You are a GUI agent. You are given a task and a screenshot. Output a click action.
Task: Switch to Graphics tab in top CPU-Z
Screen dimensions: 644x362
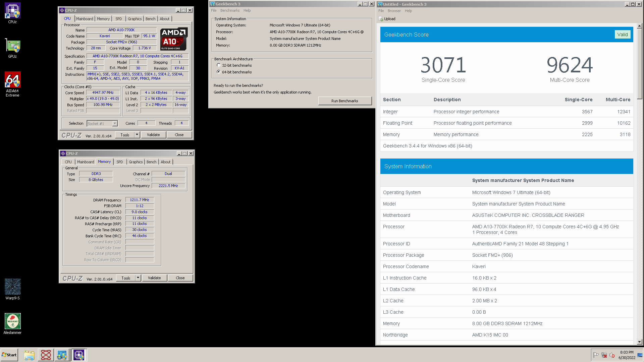pyautogui.click(x=135, y=19)
